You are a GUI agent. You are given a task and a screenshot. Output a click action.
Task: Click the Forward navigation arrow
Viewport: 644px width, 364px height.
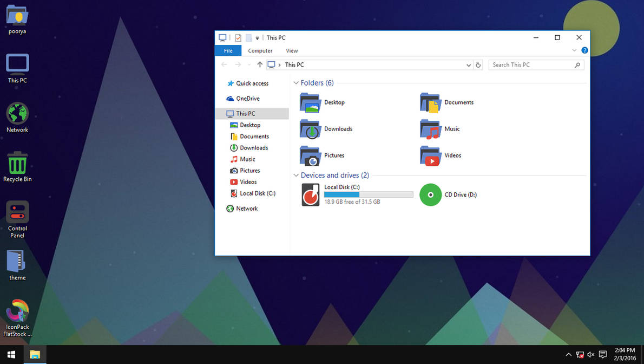238,64
